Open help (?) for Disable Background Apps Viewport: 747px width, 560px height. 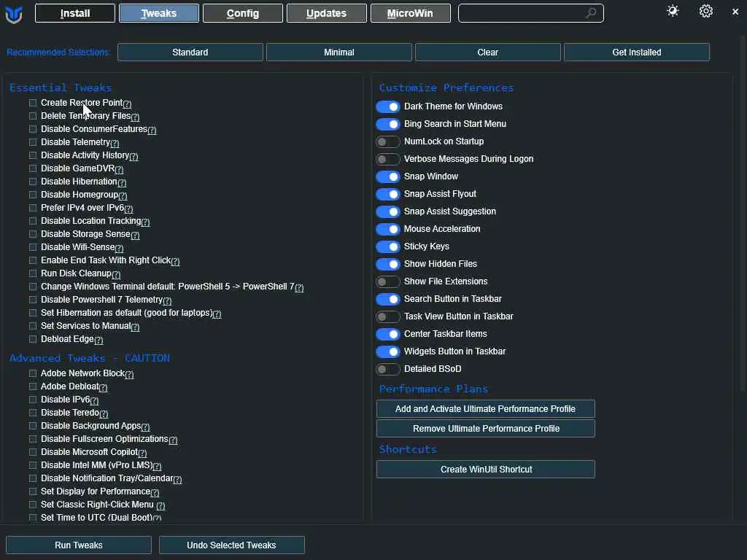click(x=145, y=427)
